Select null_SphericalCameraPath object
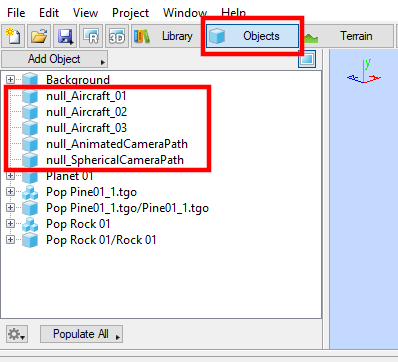The image size is (398, 362). (115, 160)
